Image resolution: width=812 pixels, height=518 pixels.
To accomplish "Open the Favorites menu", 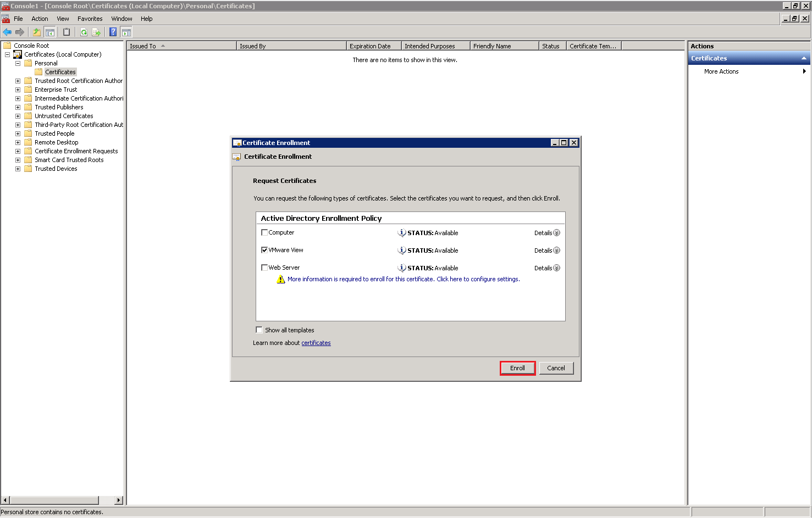I will [x=90, y=19].
